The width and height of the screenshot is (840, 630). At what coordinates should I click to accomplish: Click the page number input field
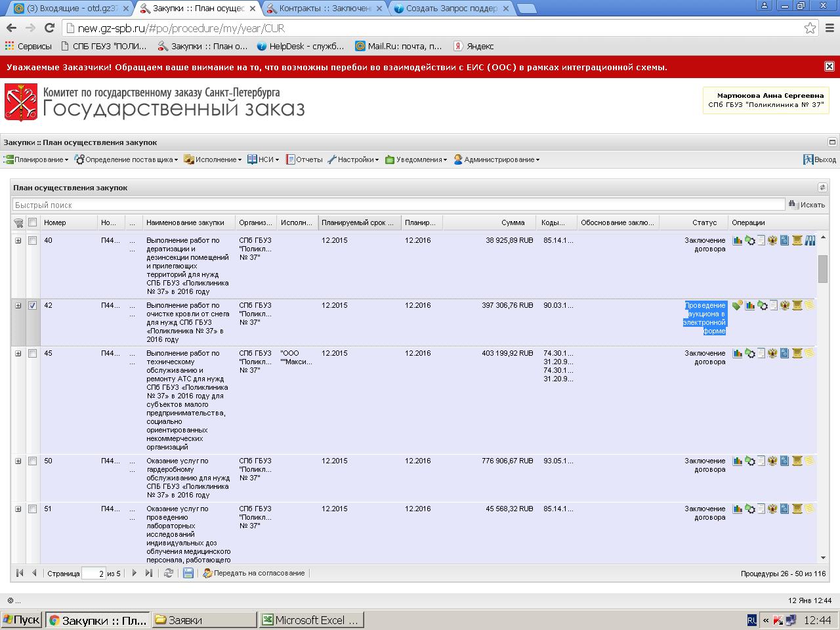[93, 574]
